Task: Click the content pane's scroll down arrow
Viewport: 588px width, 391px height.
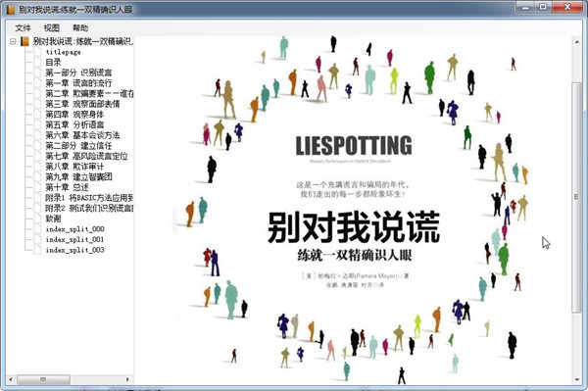Action: 577,379
